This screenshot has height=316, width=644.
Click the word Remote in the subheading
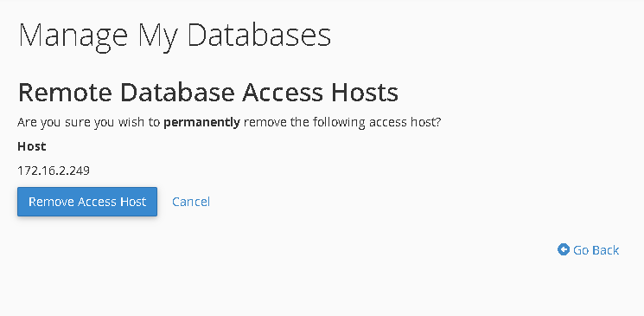point(65,92)
